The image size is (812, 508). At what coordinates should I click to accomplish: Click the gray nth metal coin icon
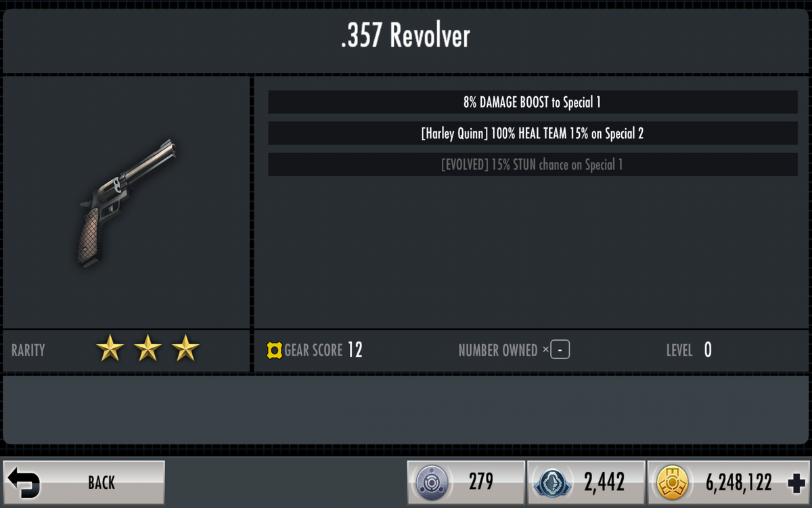tap(431, 483)
